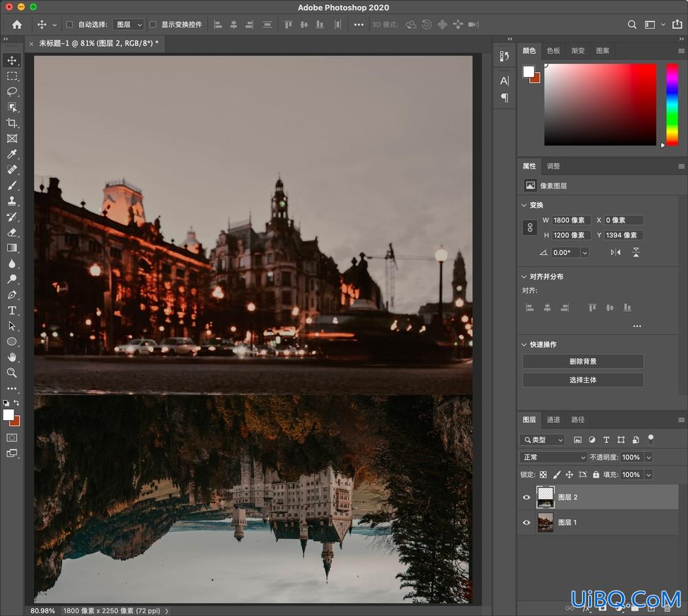688x616 pixels.
Task: Select the Dodge tool
Action: click(x=12, y=279)
